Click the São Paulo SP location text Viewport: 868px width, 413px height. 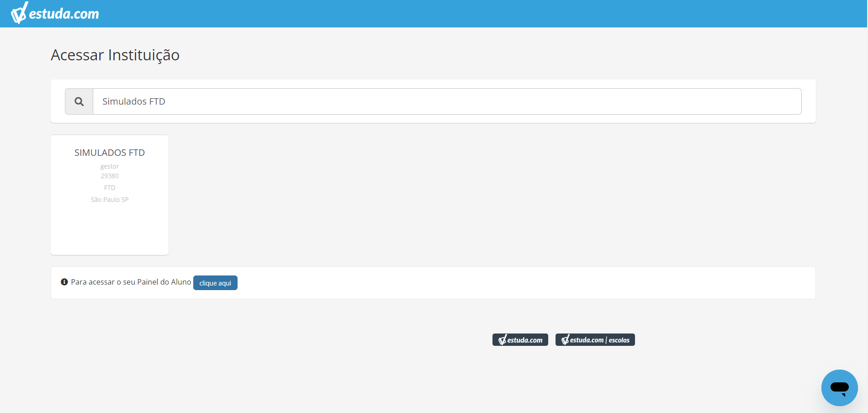click(110, 200)
